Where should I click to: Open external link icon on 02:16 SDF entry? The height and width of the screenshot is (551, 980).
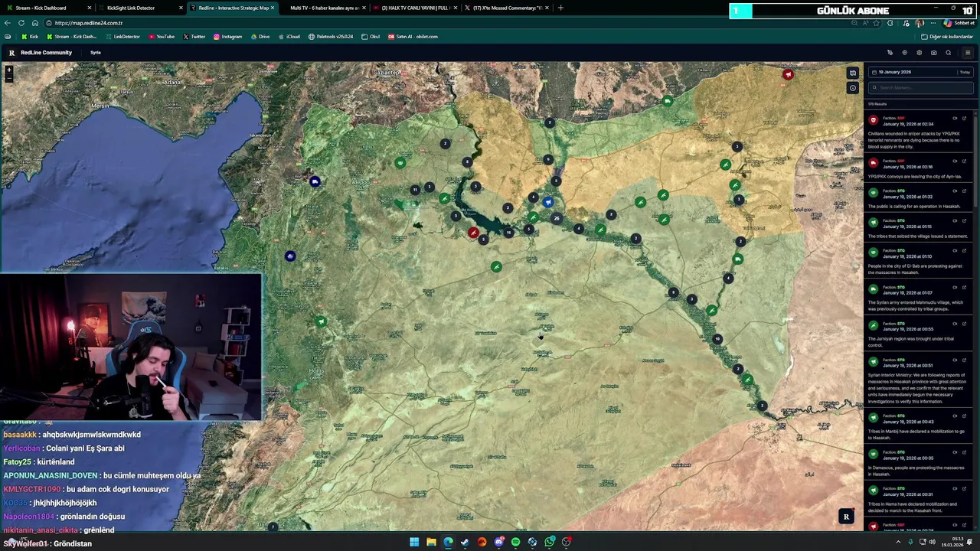pos(964,161)
